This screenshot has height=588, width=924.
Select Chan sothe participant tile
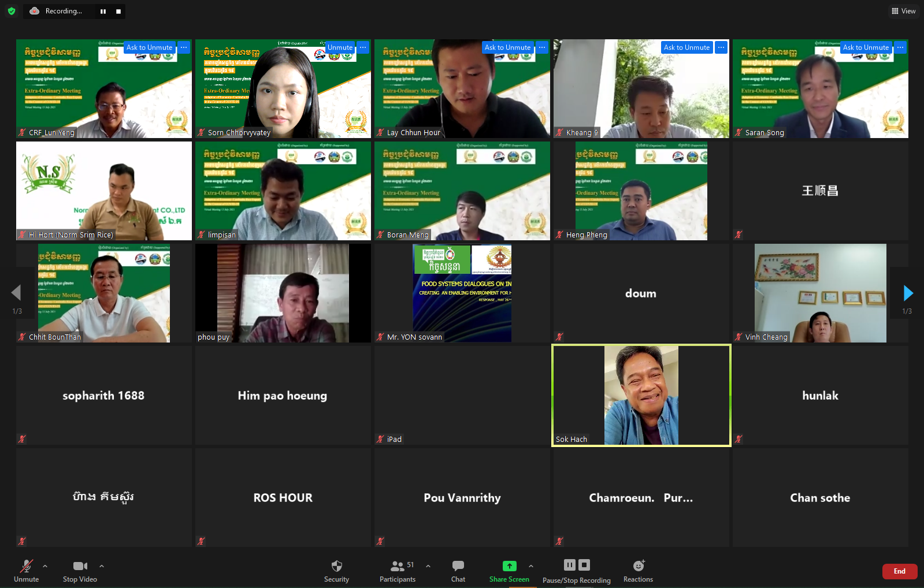[x=821, y=497]
